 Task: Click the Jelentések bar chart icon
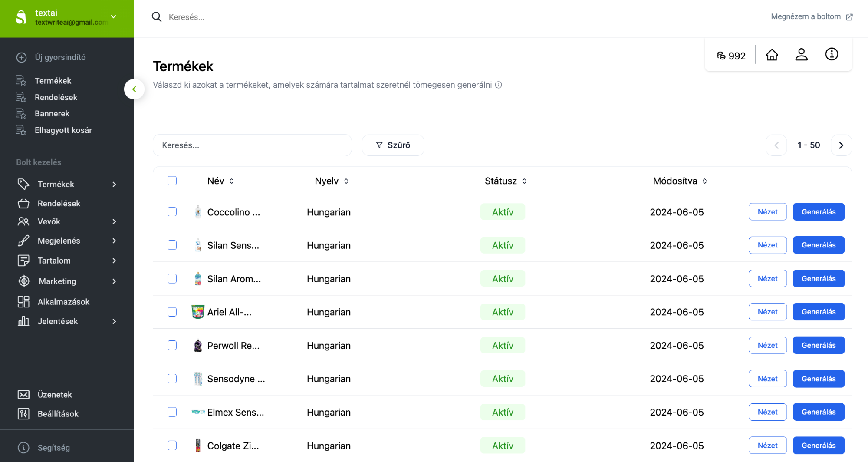pos(23,321)
